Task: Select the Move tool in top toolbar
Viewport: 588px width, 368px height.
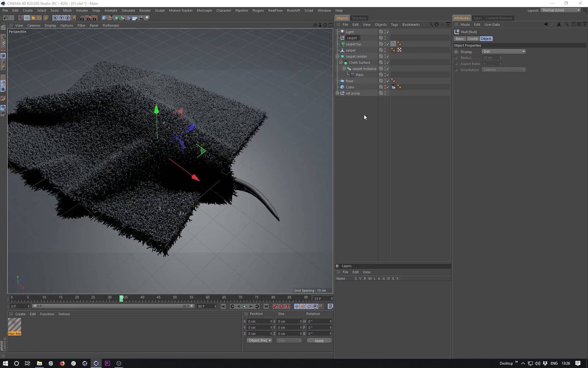Action: click(x=27, y=18)
